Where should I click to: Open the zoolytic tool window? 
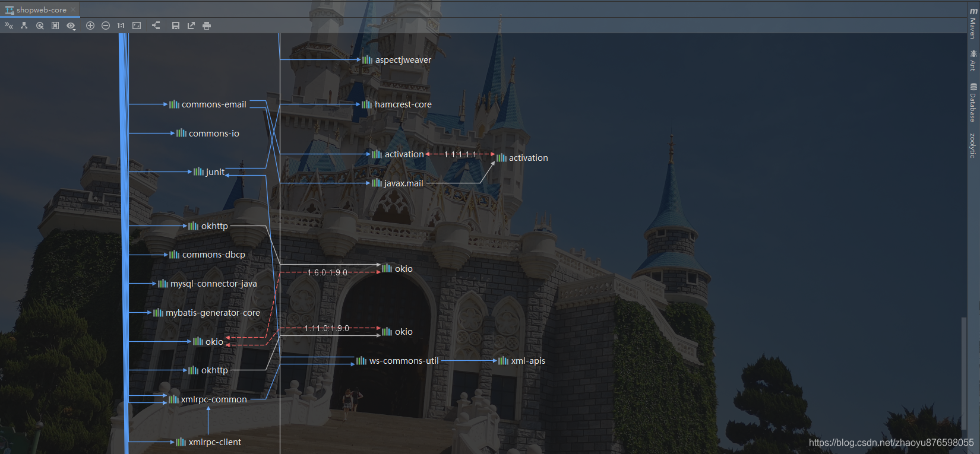pyautogui.click(x=973, y=145)
